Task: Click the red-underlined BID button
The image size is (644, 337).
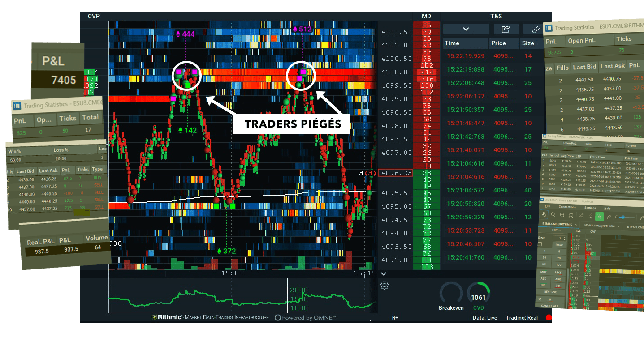Action: click(558, 286)
